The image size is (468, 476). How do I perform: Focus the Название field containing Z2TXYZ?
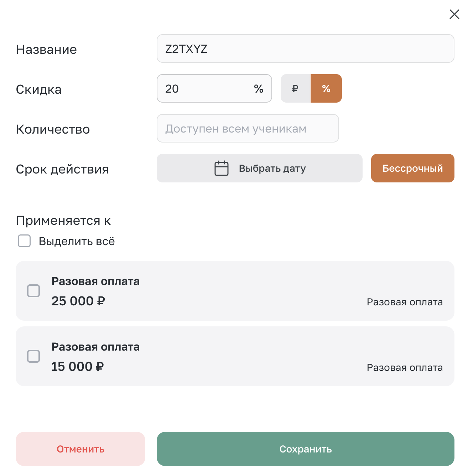pyautogui.click(x=306, y=48)
